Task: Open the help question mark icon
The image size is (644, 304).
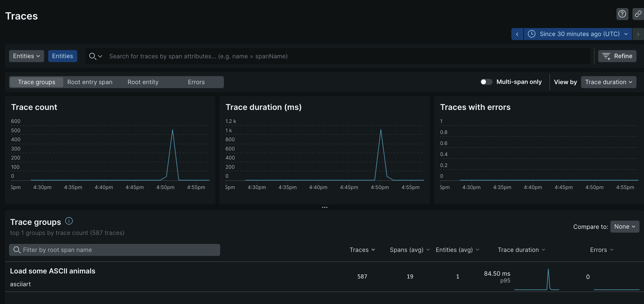Action: click(x=622, y=14)
